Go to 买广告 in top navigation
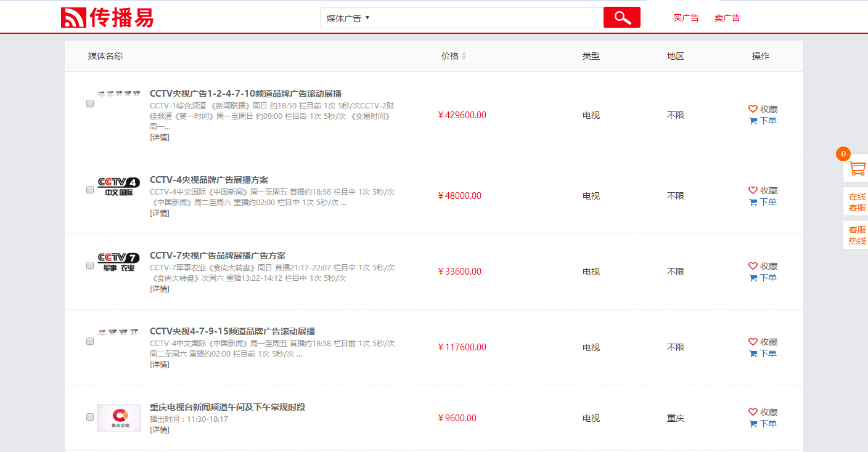The height and width of the screenshot is (452, 868). [686, 18]
